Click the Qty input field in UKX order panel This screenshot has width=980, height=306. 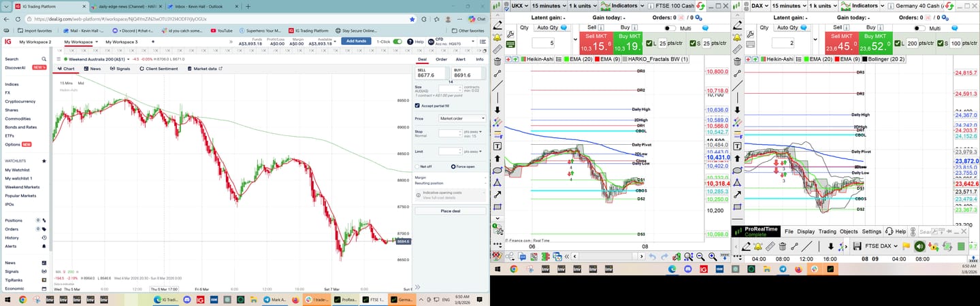(543, 43)
